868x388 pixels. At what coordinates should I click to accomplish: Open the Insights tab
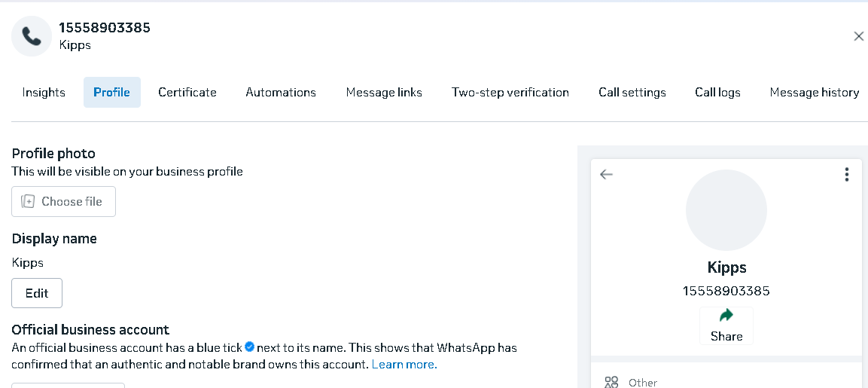44,93
